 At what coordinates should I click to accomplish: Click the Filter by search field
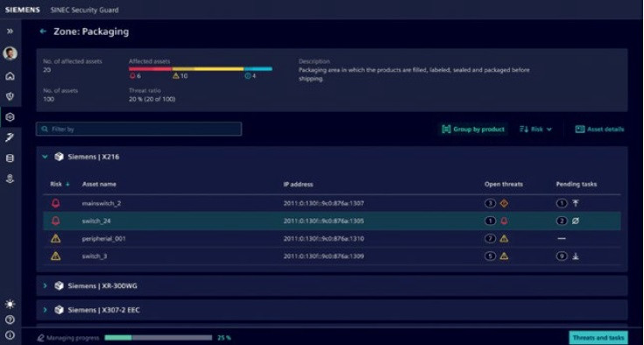click(x=138, y=129)
